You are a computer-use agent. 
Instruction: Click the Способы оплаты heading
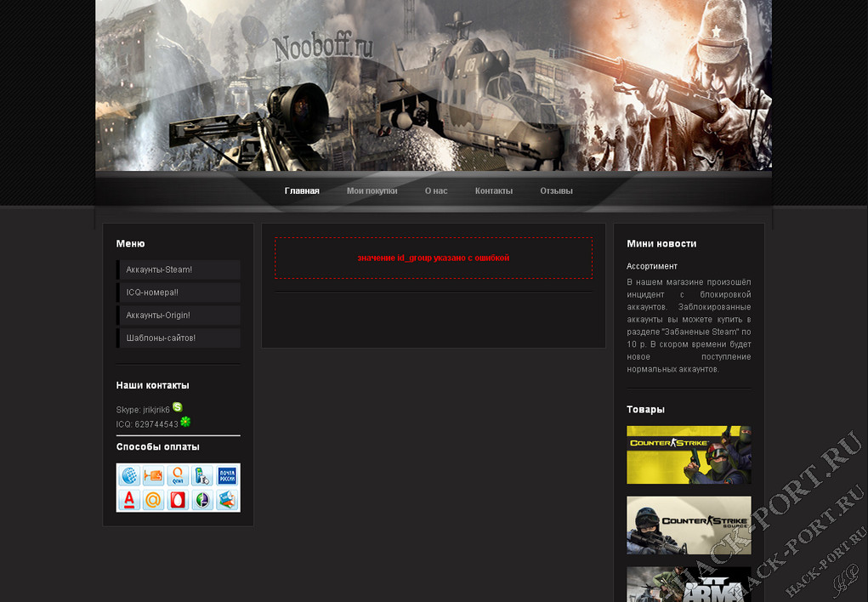tap(157, 447)
